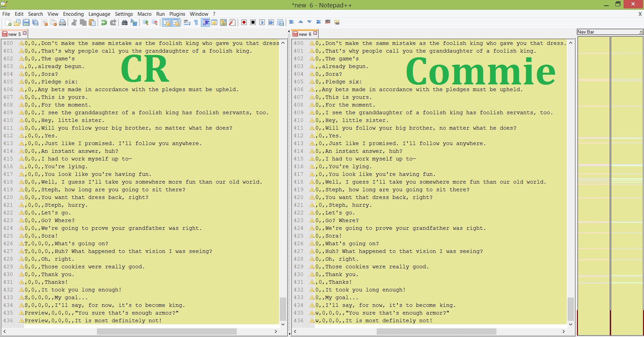Click the right pane's vertical scrollbar thumb
The width and height of the screenshot is (644, 337).
coord(571,309)
